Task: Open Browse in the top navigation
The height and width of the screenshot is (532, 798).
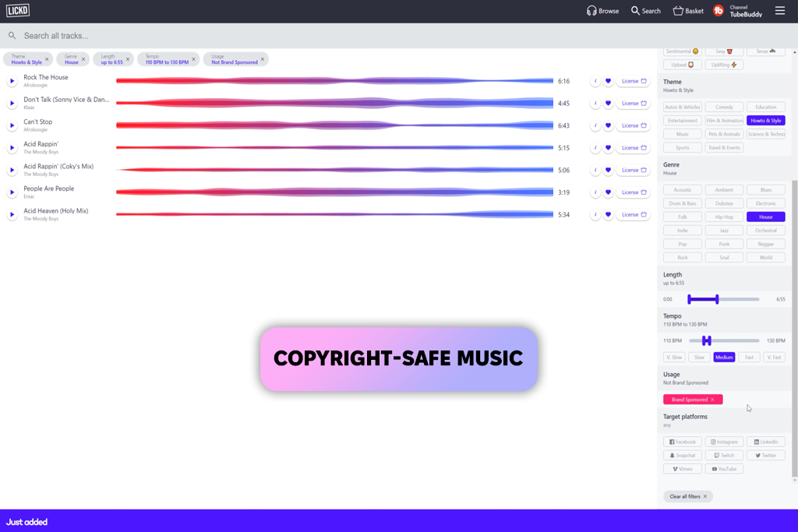Action: tap(602, 11)
